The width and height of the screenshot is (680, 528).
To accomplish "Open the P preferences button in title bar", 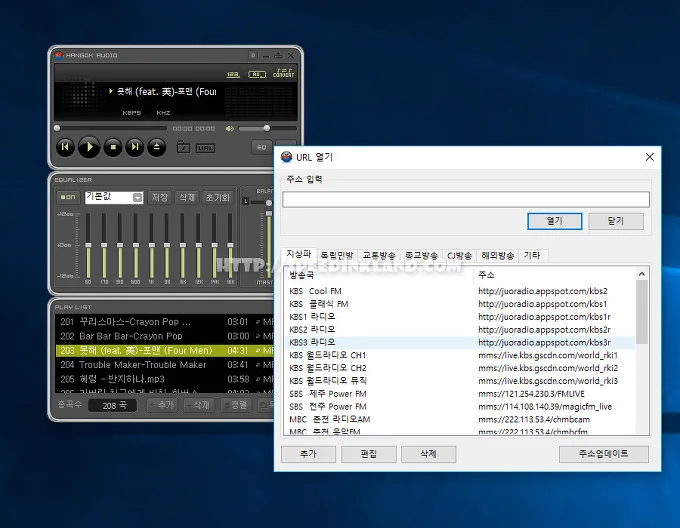I will pos(253,55).
